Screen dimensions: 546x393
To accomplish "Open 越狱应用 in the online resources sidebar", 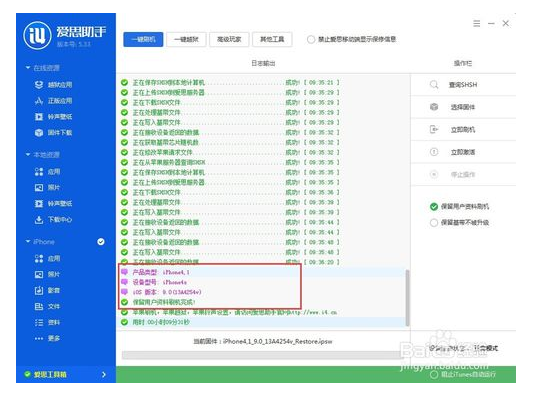I will [53, 85].
